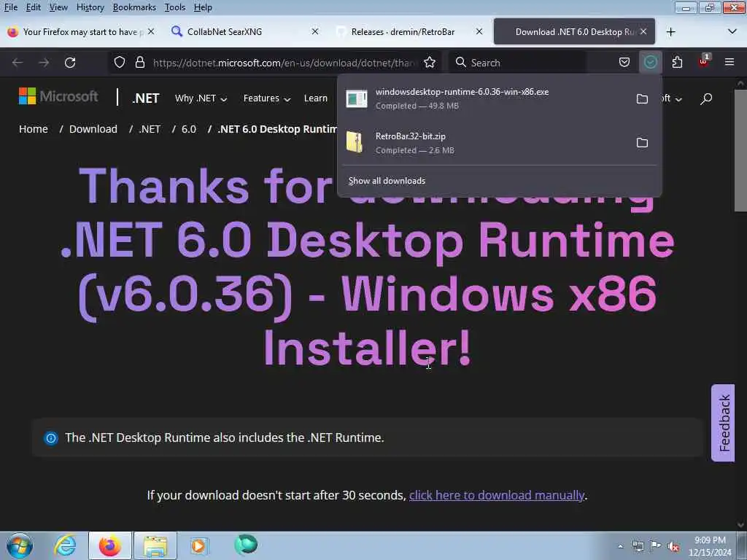The width and height of the screenshot is (747, 560).
Task: Expand the Features menu
Action: [x=267, y=98]
